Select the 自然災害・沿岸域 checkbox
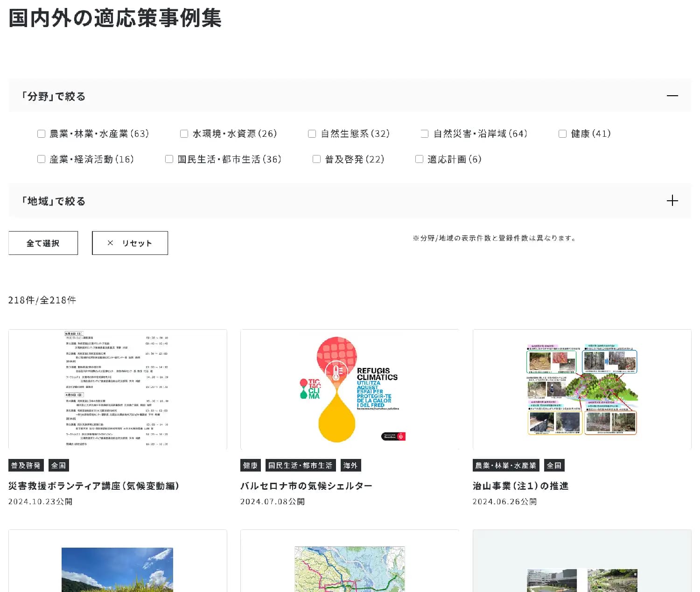The width and height of the screenshot is (700, 592). pos(425,134)
